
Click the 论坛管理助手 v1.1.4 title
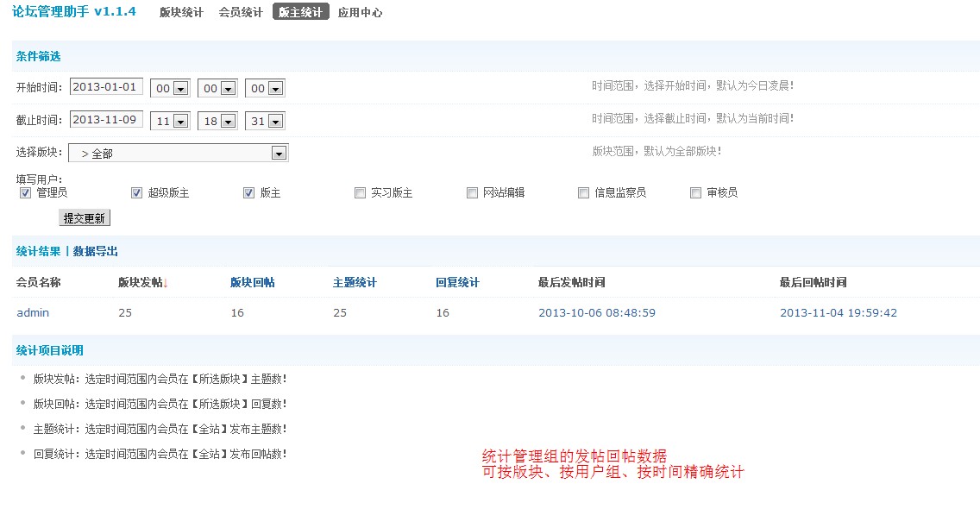(x=73, y=11)
